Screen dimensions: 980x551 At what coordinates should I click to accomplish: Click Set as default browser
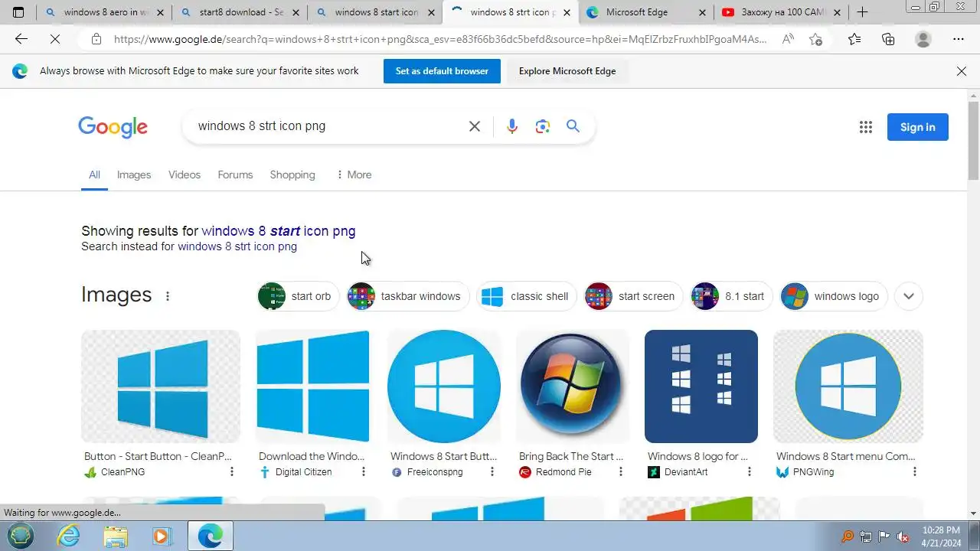pyautogui.click(x=442, y=71)
